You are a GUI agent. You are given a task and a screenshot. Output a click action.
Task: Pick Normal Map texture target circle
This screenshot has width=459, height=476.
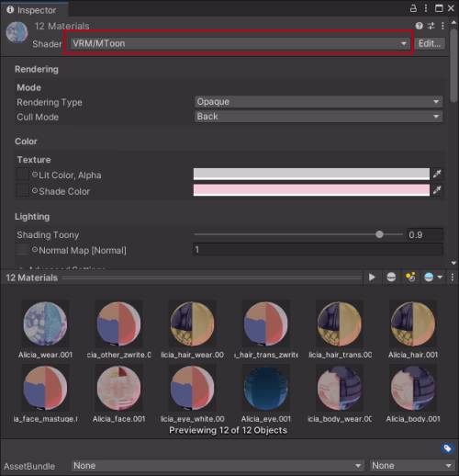(35, 250)
